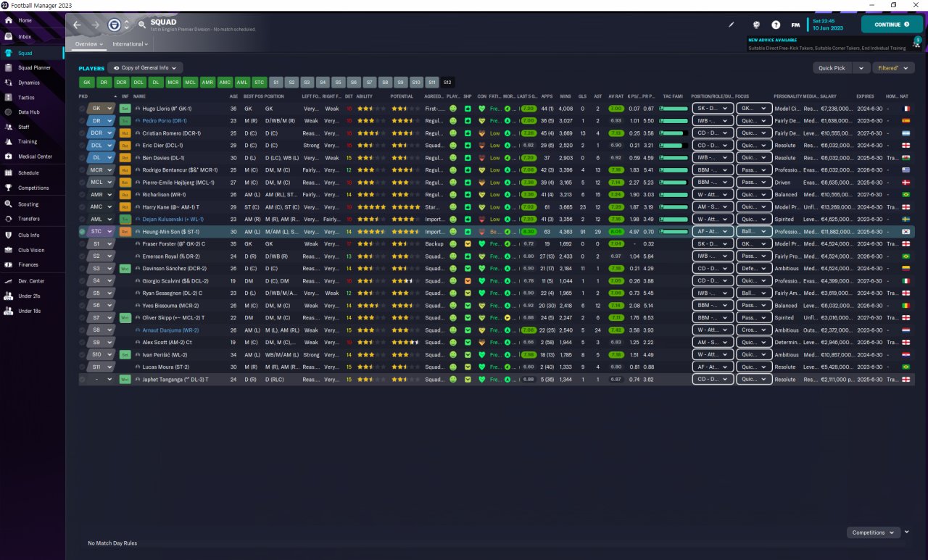Click Heung-Min Son's tactical familiarity bar
Screen dimensions: 928x560
point(674,232)
